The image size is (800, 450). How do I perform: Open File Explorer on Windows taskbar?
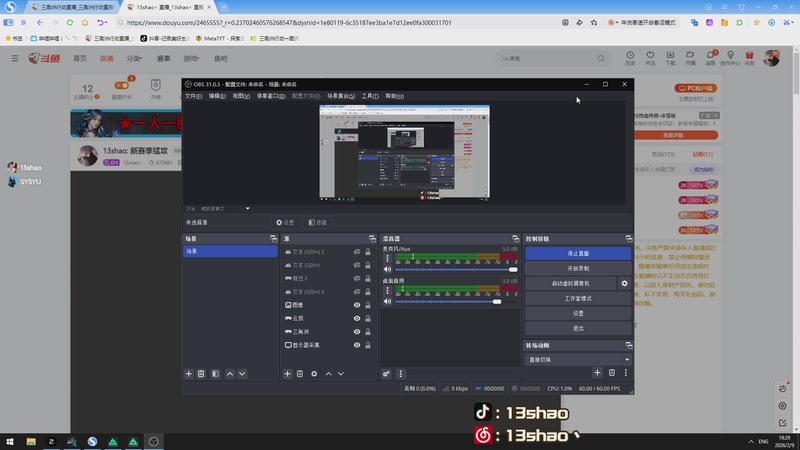tap(31, 442)
